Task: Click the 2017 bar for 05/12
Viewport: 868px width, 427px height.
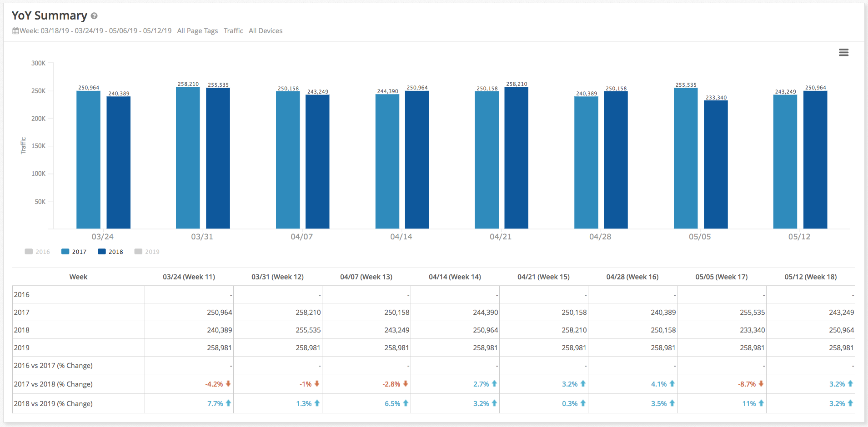Action: point(785,162)
